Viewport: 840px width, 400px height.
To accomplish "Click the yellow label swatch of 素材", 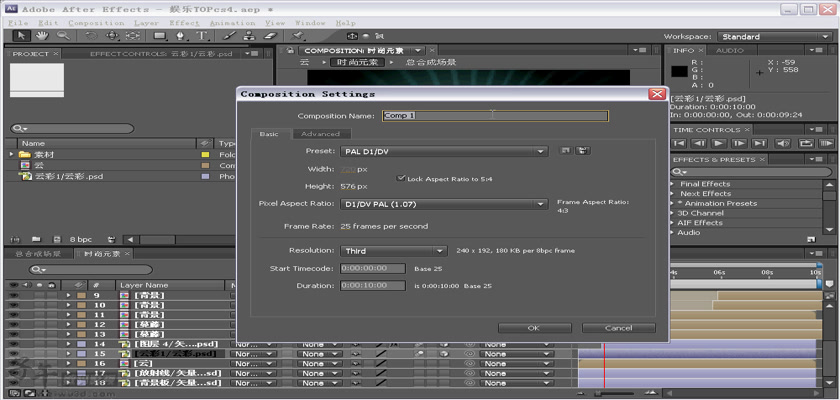I will point(205,155).
